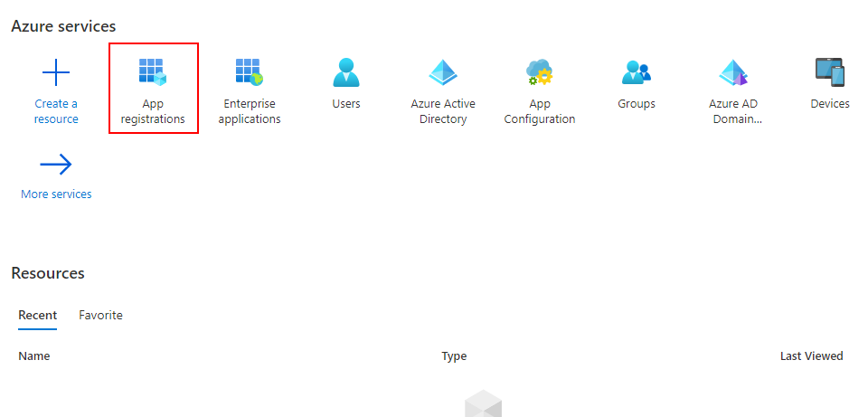This screenshot has width=868, height=417.
Task: Click the Azure services heading
Action: click(63, 26)
